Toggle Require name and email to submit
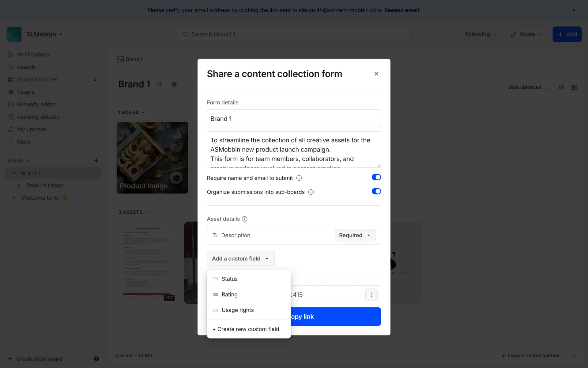 click(x=376, y=177)
